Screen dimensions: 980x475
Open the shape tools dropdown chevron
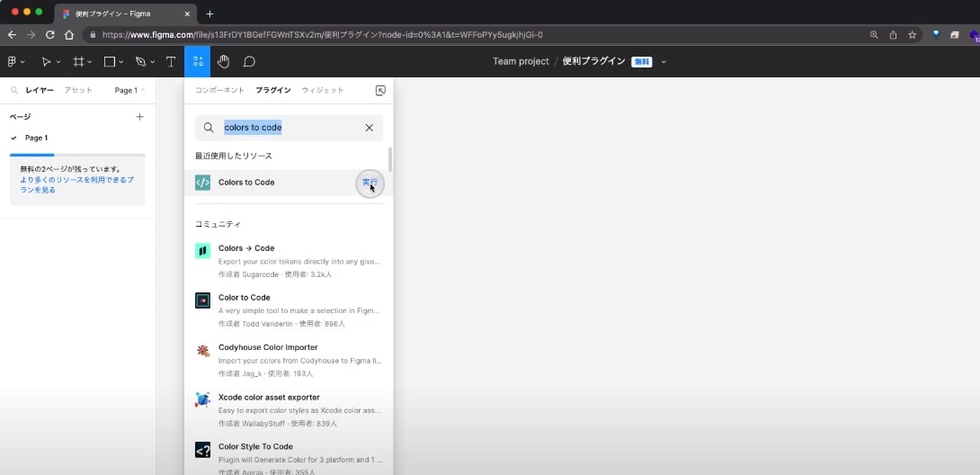[121, 62]
